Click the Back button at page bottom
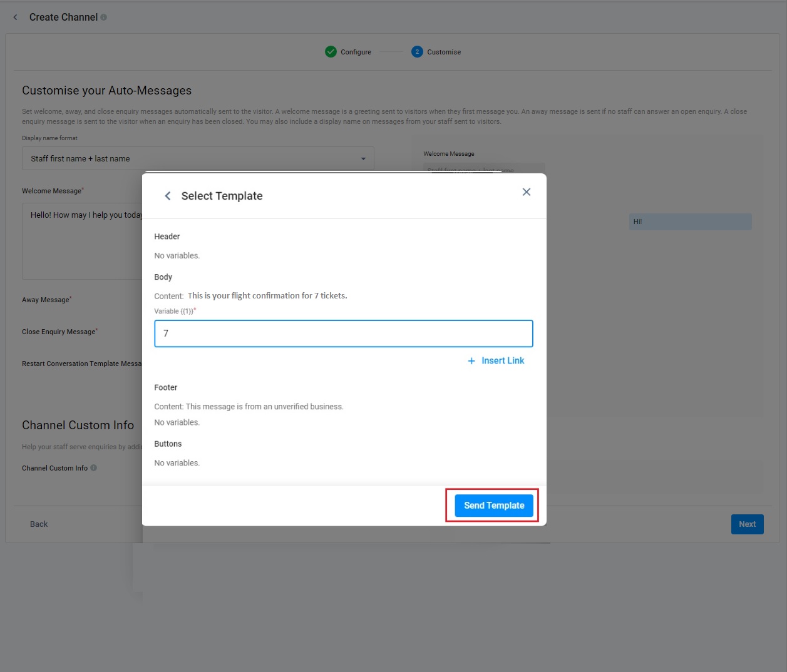The image size is (787, 672). pos(39,524)
